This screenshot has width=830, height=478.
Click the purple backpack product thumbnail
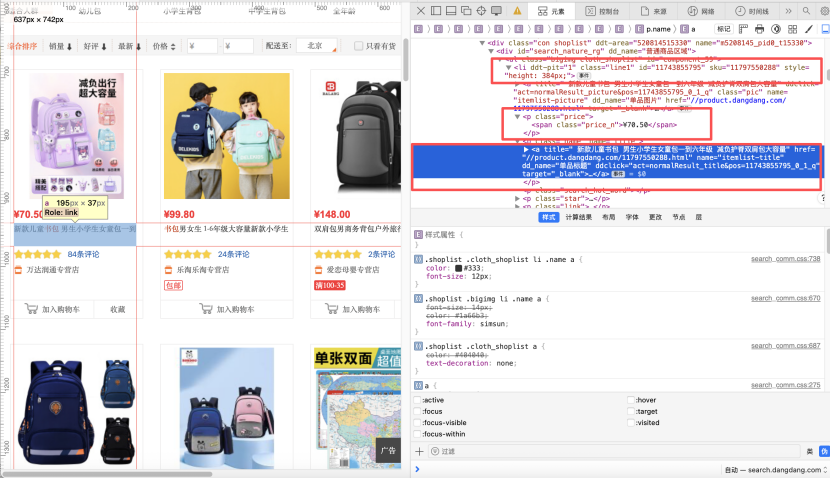click(x=77, y=136)
